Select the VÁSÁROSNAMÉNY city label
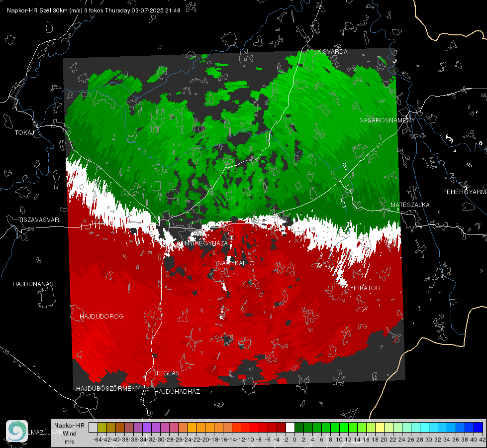 pyautogui.click(x=388, y=120)
